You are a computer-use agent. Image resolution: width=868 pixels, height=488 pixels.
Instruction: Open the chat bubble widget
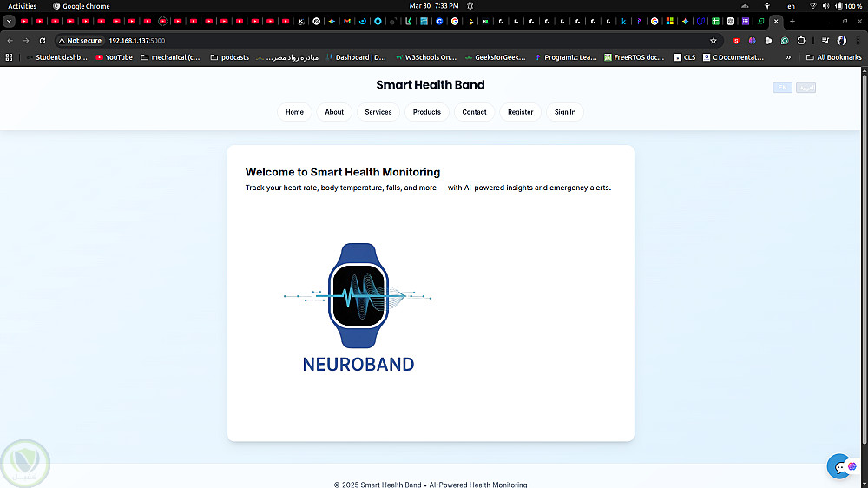838,467
